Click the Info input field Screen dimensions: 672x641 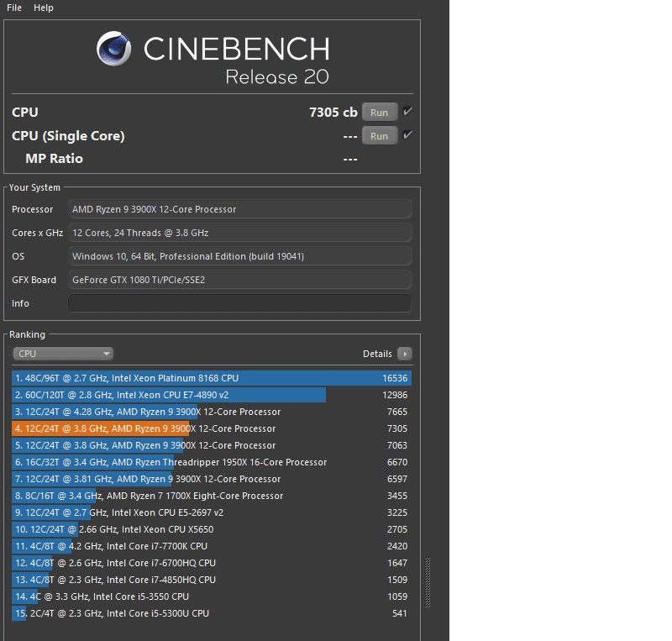tap(239, 303)
